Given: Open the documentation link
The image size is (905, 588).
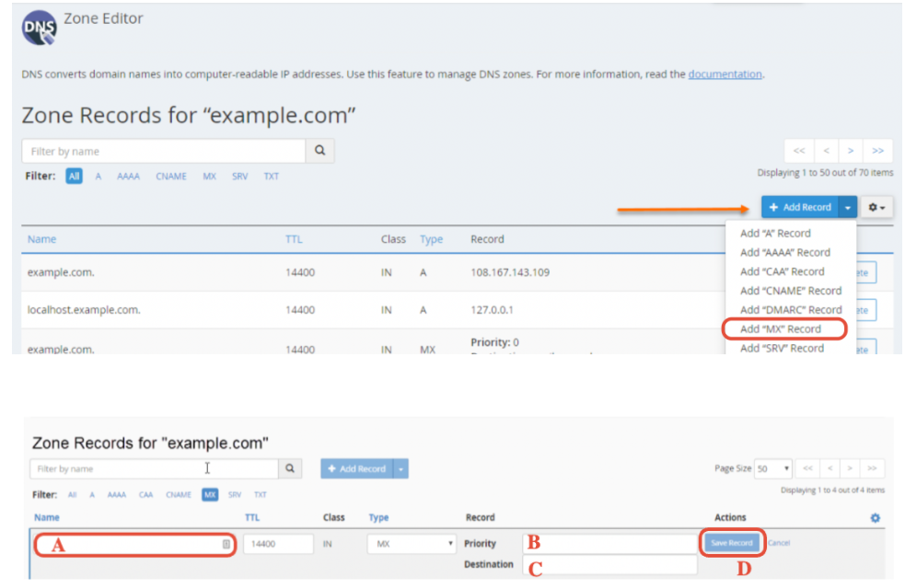Looking at the screenshot, I should click(725, 75).
